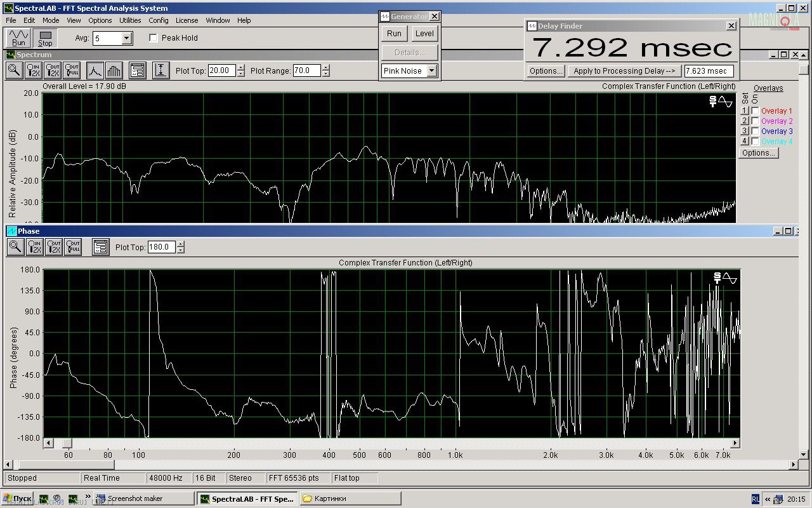Decrease Spectrum Plot Top value with down arrow

240,74
